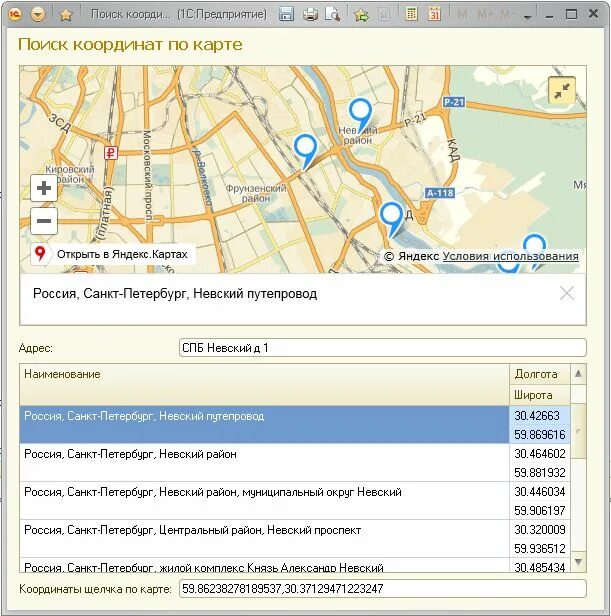Click the table scrollbar down arrow
611x616 pixels.
(578, 563)
